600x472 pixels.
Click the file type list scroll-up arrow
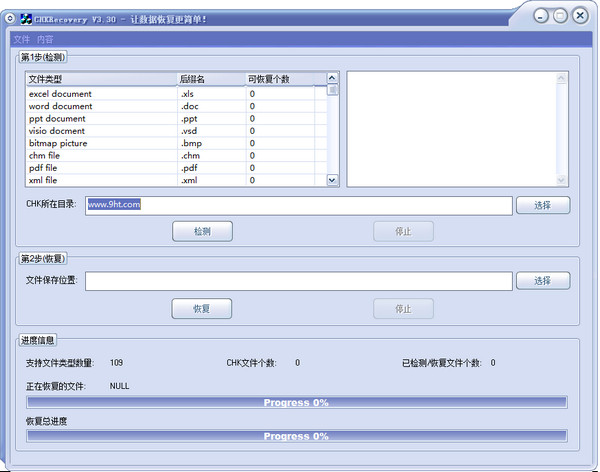(x=332, y=78)
